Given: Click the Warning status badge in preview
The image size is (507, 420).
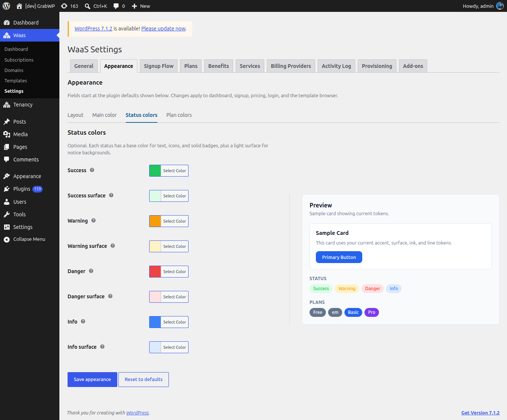Looking at the screenshot, I should tap(347, 289).
